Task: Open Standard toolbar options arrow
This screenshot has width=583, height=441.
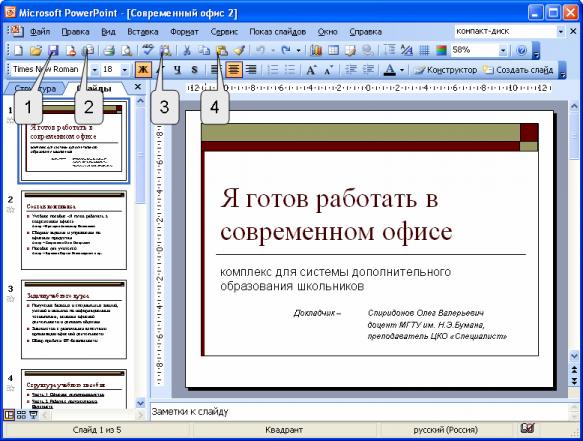Action: [536, 51]
